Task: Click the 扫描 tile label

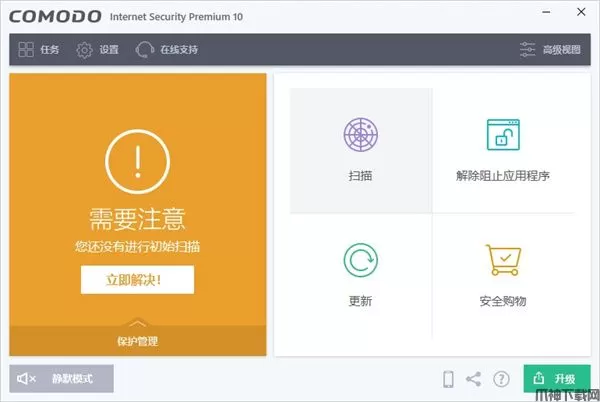Action: [x=360, y=176]
